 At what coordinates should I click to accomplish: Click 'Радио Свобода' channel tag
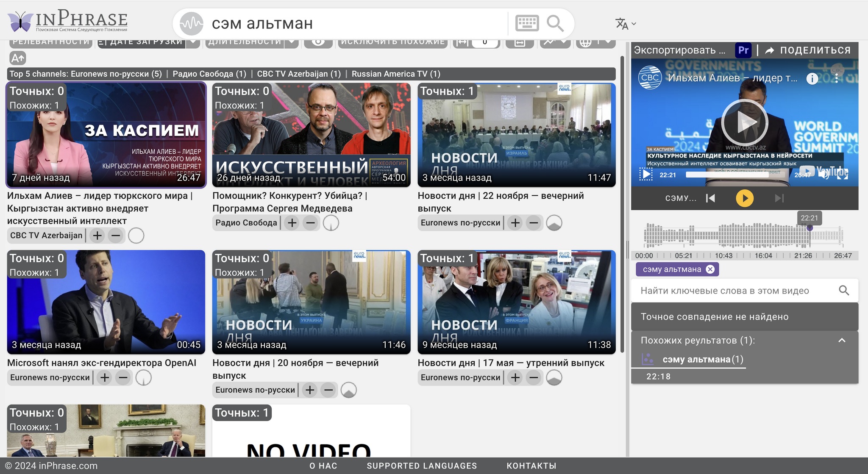[246, 223]
